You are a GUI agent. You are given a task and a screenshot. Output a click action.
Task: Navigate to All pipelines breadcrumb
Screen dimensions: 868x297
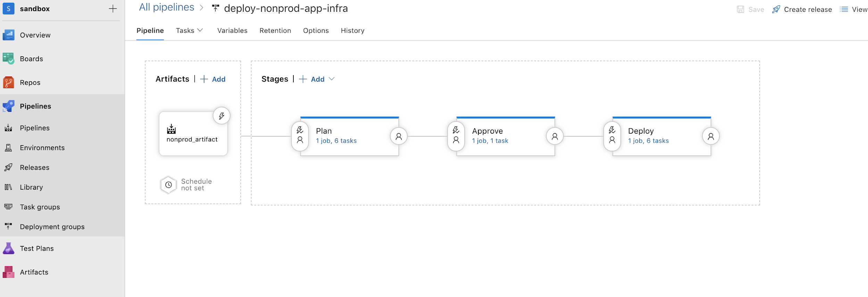tap(167, 7)
